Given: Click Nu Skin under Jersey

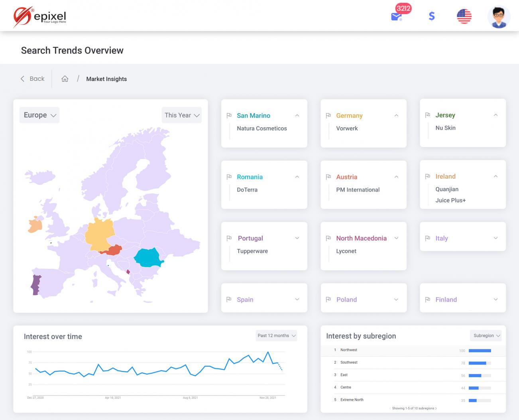Looking at the screenshot, I should coord(445,128).
